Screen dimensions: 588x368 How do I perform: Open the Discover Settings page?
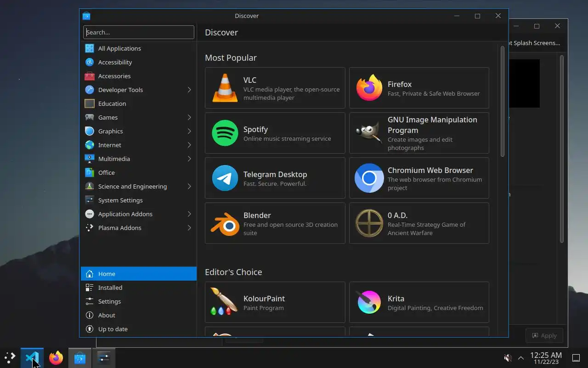tap(139, 301)
